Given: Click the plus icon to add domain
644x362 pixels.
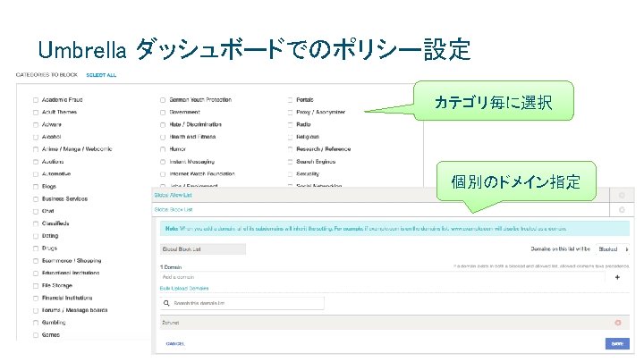Looking at the screenshot, I should pyautogui.click(x=617, y=277).
